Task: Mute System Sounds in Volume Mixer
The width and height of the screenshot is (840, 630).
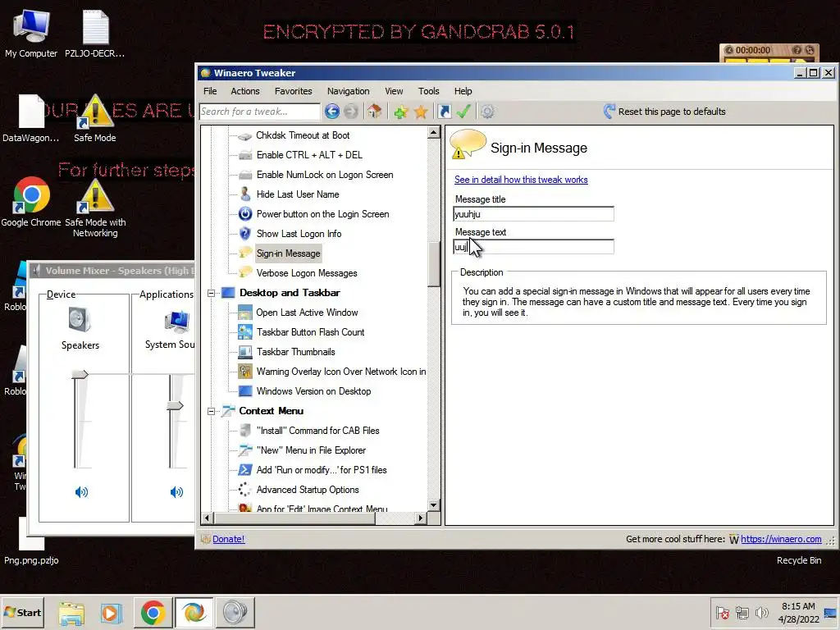Action: point(176,492)
